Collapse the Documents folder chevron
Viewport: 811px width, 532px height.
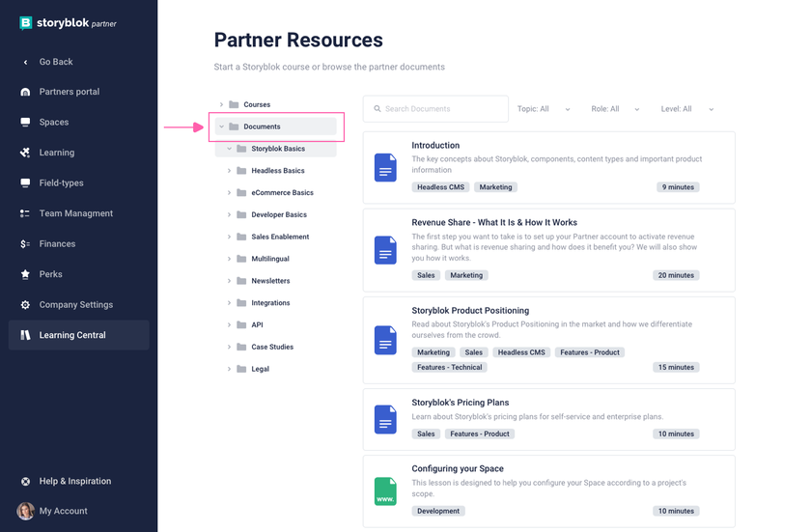click(x=221, y=126)
